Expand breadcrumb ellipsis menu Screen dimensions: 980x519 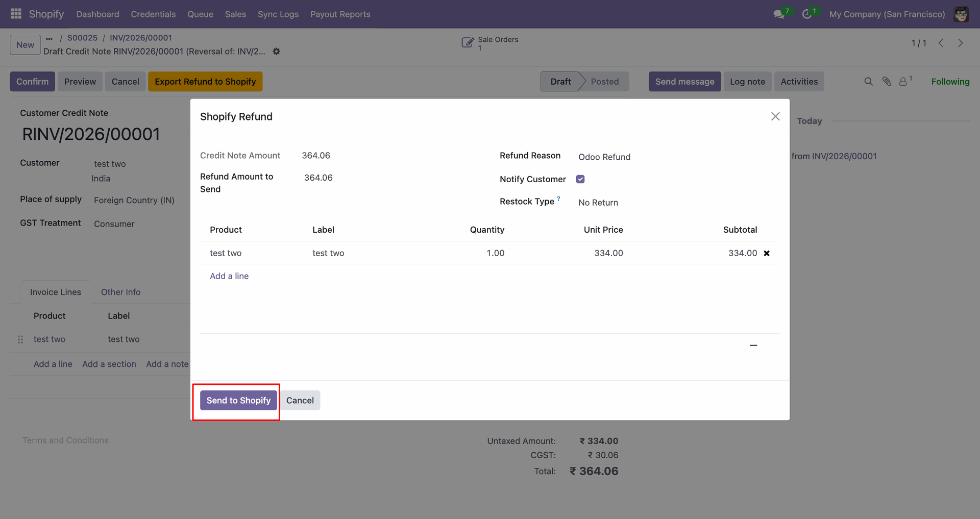49,38
